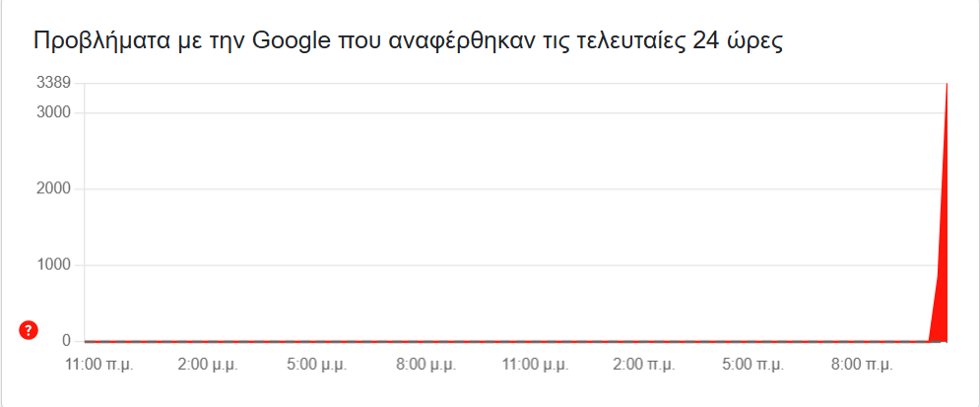
Task: Click the 11:00 μ.μ. time label
Action: [536, 364]
